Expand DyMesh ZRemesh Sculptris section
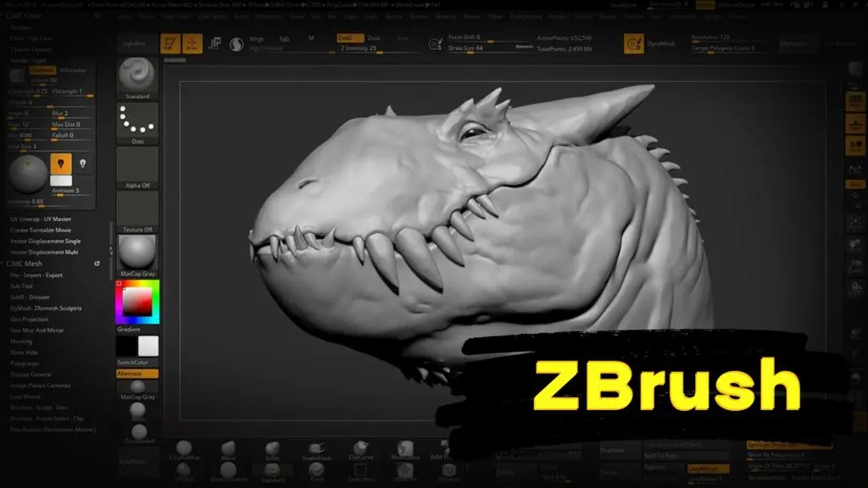868x488 pixels. click(x=46, y=308)
